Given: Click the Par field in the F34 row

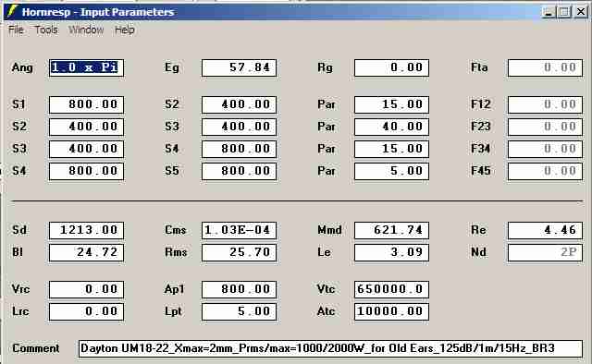Looking at the screenshot, I should [391, 149].
